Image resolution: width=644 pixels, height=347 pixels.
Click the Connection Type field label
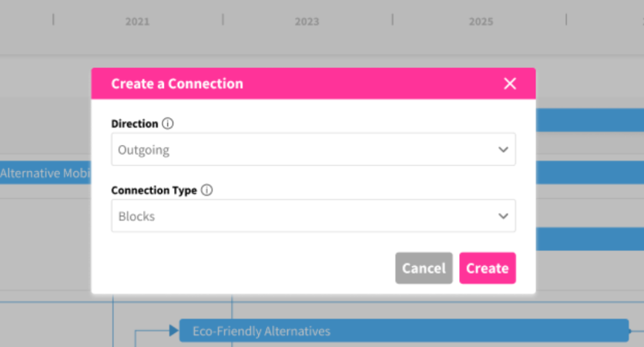[154, 190]
